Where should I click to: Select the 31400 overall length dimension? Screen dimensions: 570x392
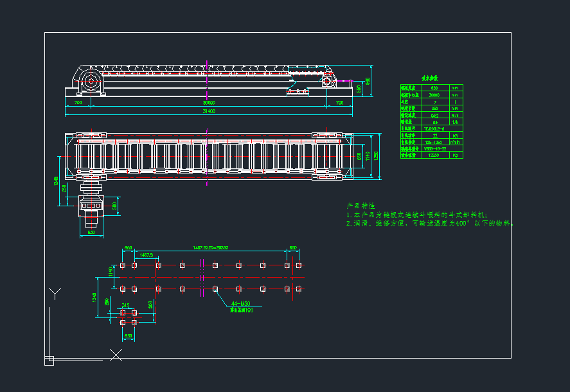pyautogui.click(x=209, y=111)
